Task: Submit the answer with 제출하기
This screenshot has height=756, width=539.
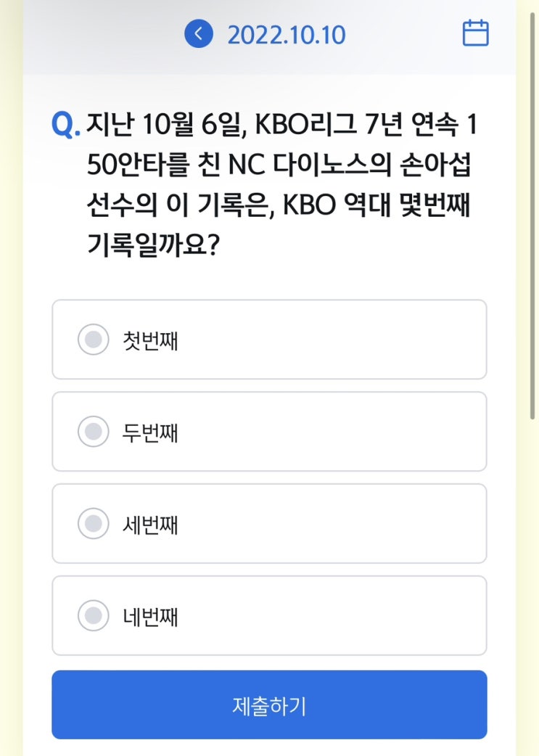Action: [269, 704]
